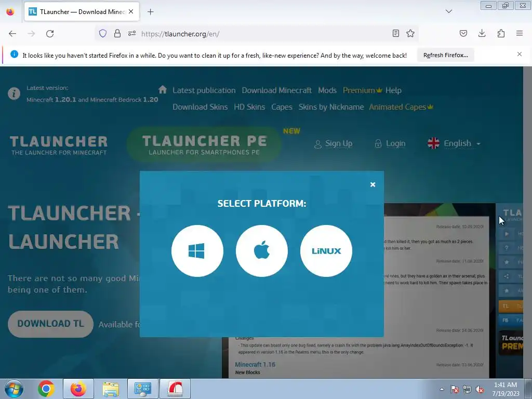The height and width of the screenshot is (399, 532).
Task: Open Animated Capes link
Action: (401, 107)
